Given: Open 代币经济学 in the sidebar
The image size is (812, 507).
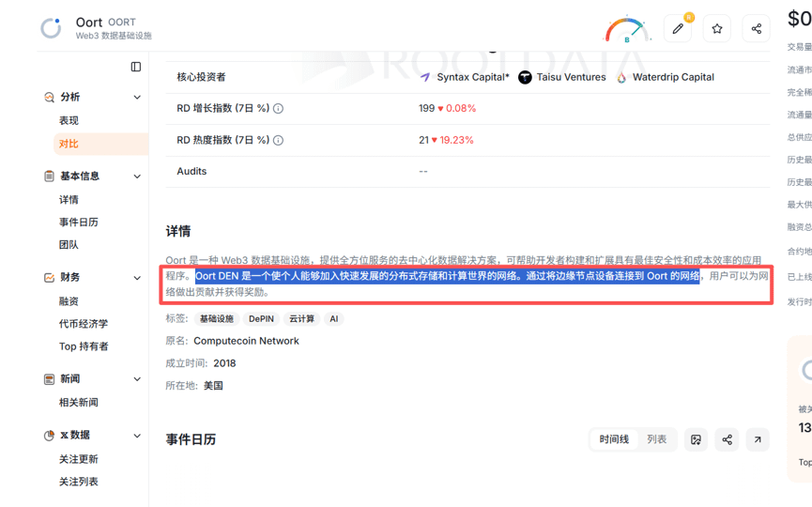Looking at the screenshot, I should pos(84,324).
